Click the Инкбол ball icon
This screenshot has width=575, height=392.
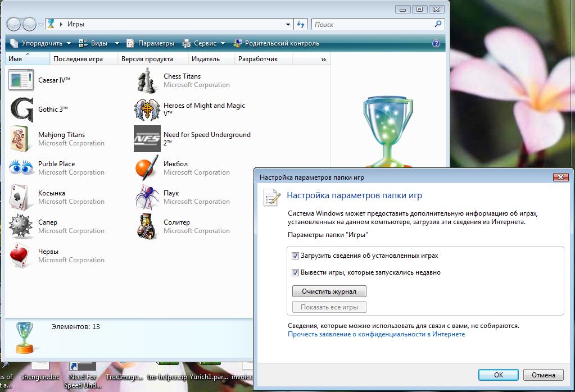pyautogui.click(x=147, y=168)
